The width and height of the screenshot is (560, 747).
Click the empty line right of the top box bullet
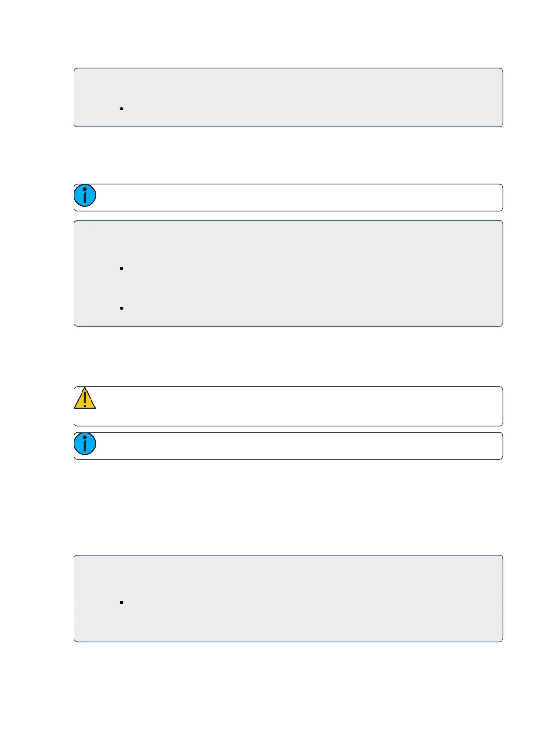pyautogui.click(x=311, y=108)
